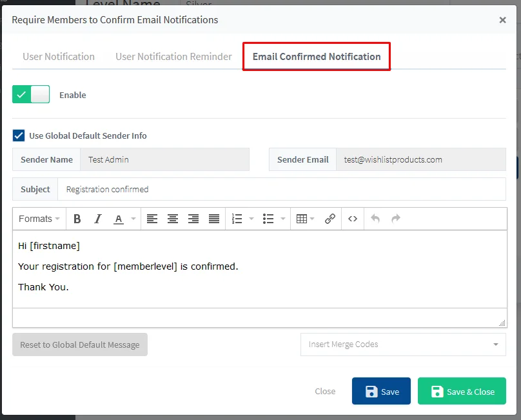Open the table insert dropdown
The height and width of the screenshot is (420, 521).
305,219
